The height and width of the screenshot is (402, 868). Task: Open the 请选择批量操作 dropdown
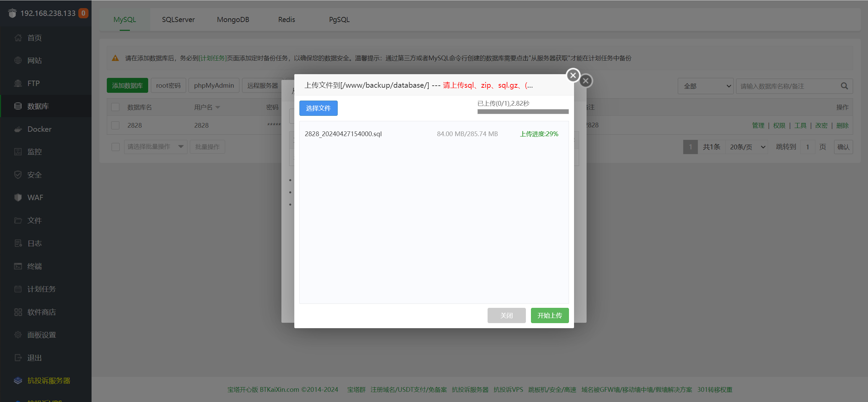point(155,147)
